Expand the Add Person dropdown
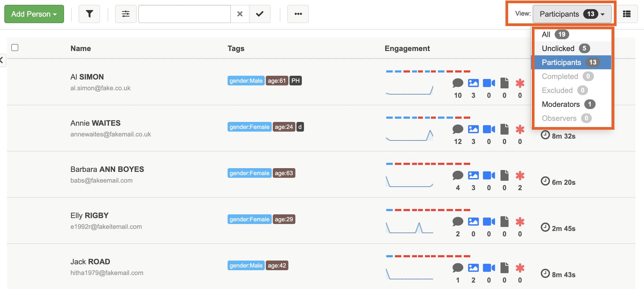 (34, 14)
